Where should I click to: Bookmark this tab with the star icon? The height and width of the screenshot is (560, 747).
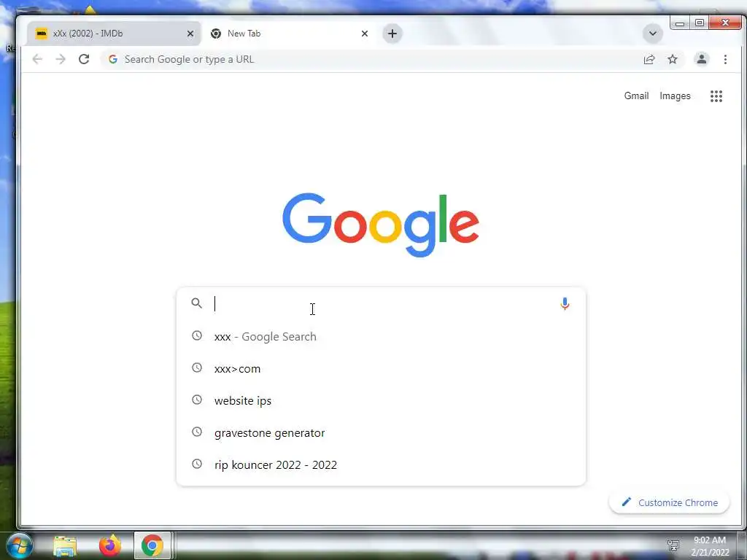tap(672, 60)
